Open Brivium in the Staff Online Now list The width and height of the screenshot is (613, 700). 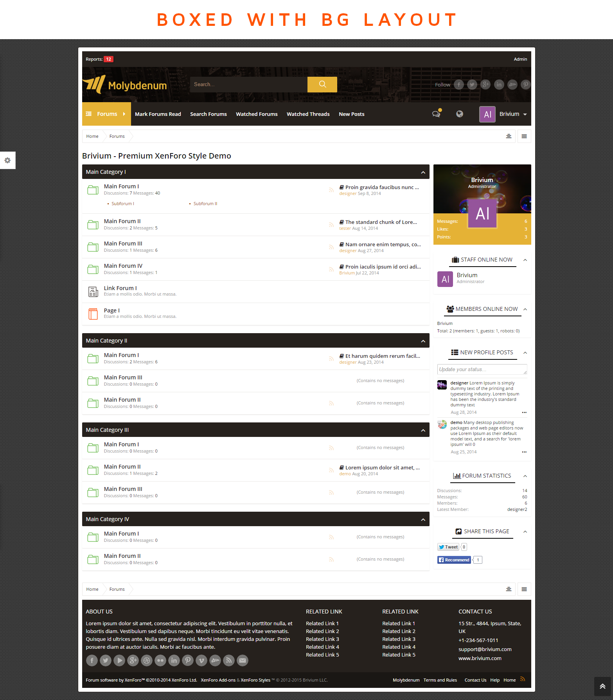click(x=467, y=275)
